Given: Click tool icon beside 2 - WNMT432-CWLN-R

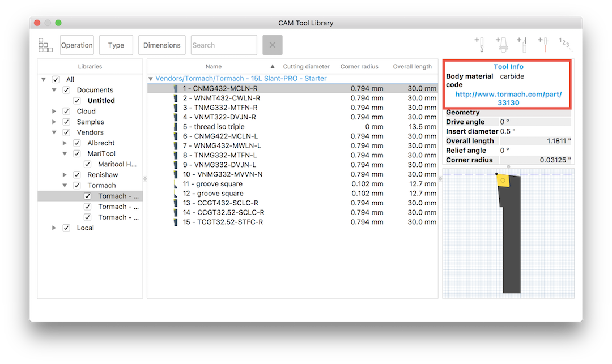Looking at the screenshot, I should (x=176, y=98).
